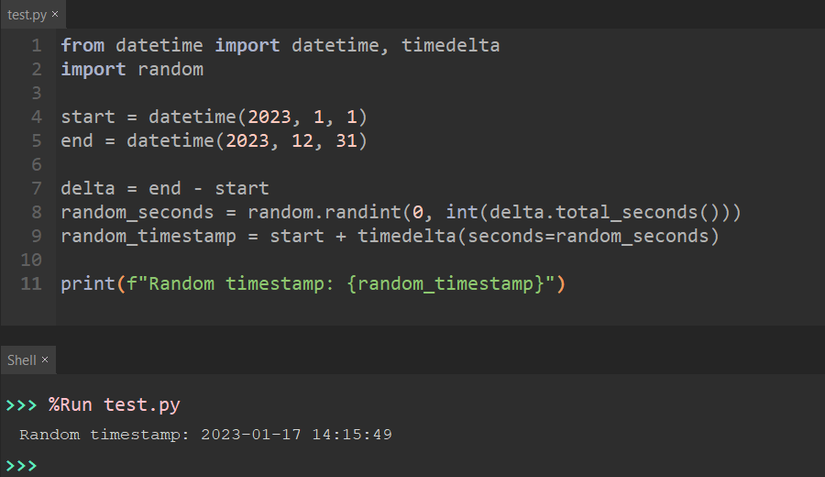
Task: Click the print statement on line 11
Action: 312,283
